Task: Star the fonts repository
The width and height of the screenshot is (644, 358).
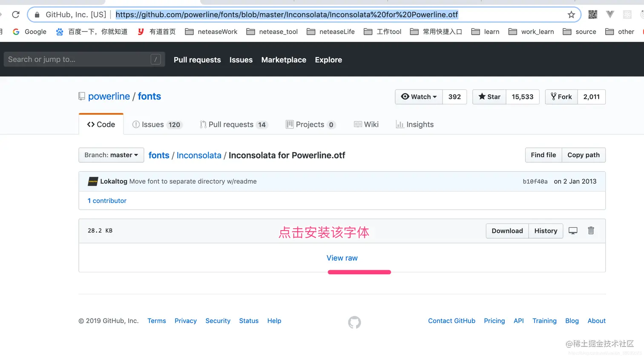Action: tap(489, 97)
